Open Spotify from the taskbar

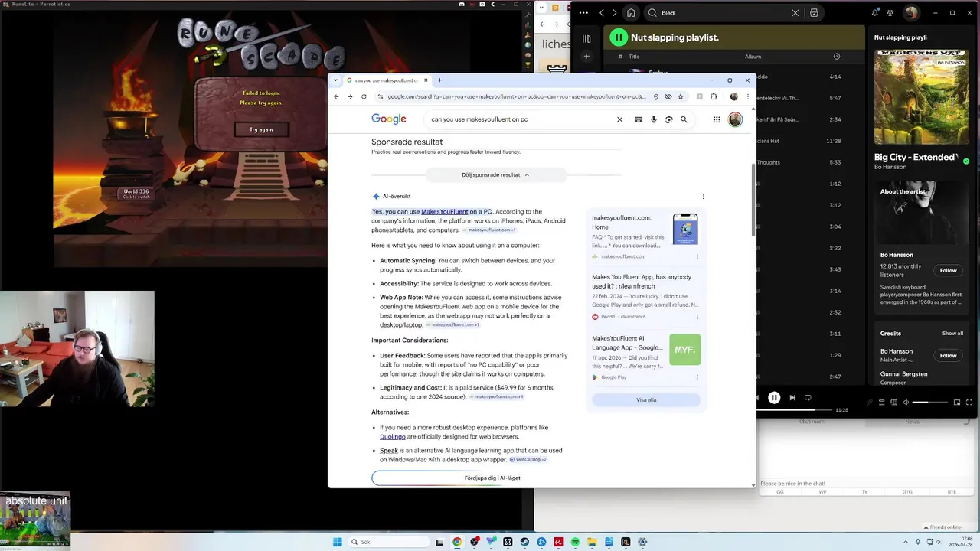click(x=575, y=542)
